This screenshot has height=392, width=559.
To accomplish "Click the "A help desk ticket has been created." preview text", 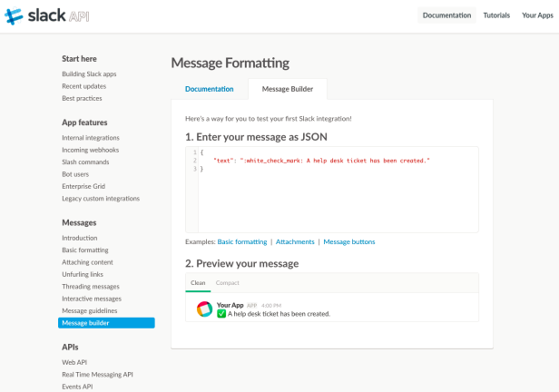I will pos(279,314).
